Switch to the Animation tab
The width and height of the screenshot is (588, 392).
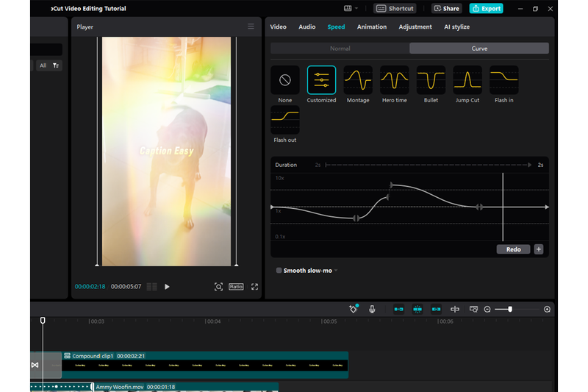click(x=371, y=27)
